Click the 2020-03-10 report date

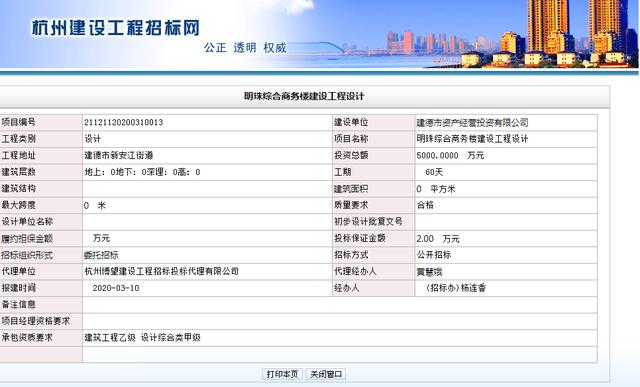[x=116, y=288]
